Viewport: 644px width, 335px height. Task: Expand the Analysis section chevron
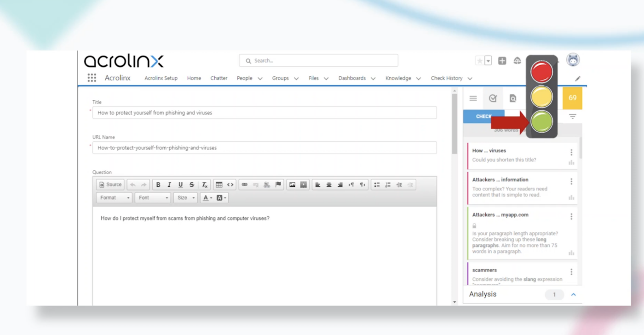(x=573, y=295)
